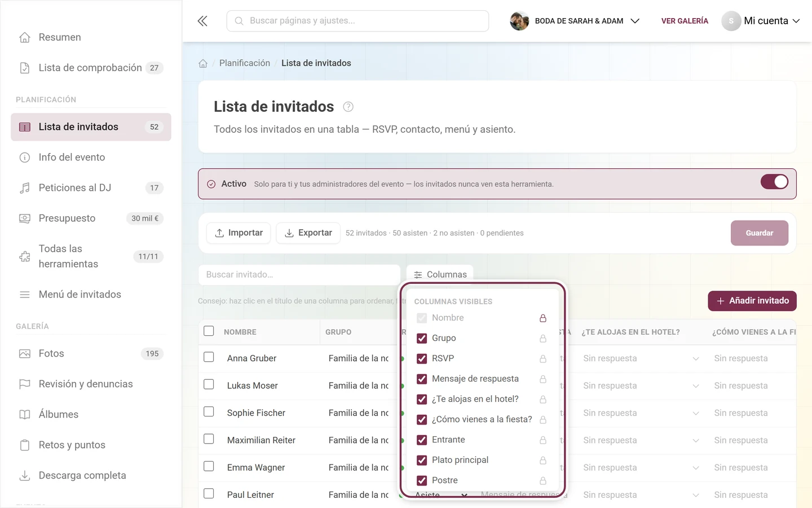812x508 pixels.
Task: Click the Guardar button
Action: point(760,233)
